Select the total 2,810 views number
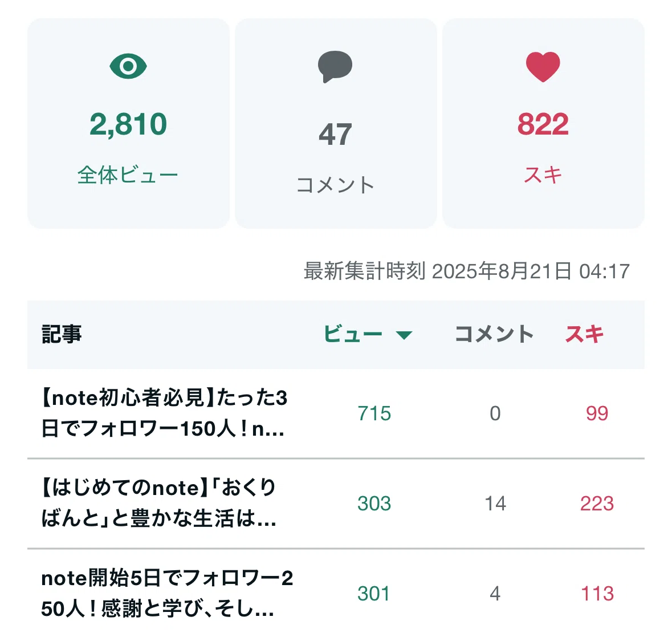Viewport: 672px width, 633px height. click(x=128, y=124)
